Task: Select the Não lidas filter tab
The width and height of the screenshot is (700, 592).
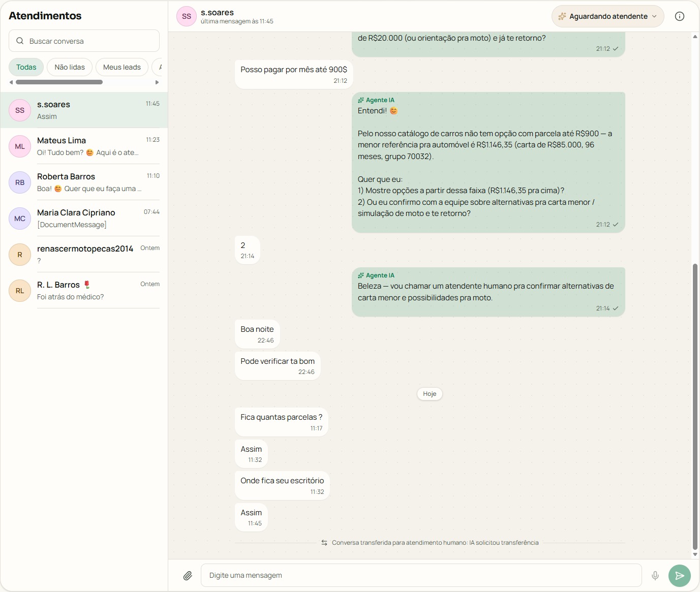Action: (70, 67)
